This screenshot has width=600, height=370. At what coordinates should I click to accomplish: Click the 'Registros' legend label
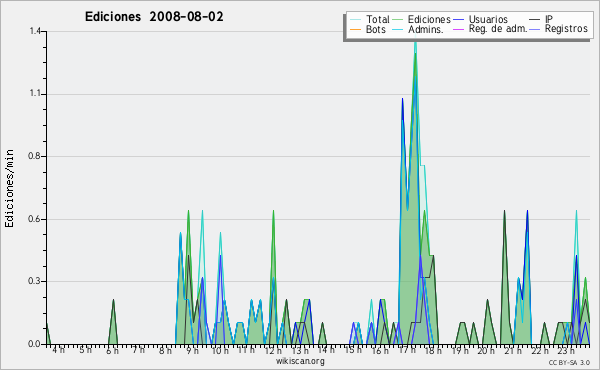pyautogui.click(x=566, y=29)
